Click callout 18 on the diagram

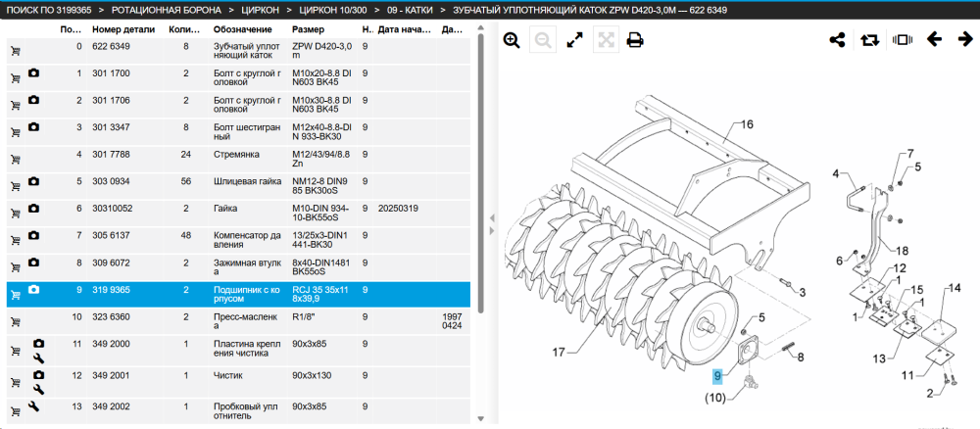point(902,251)
